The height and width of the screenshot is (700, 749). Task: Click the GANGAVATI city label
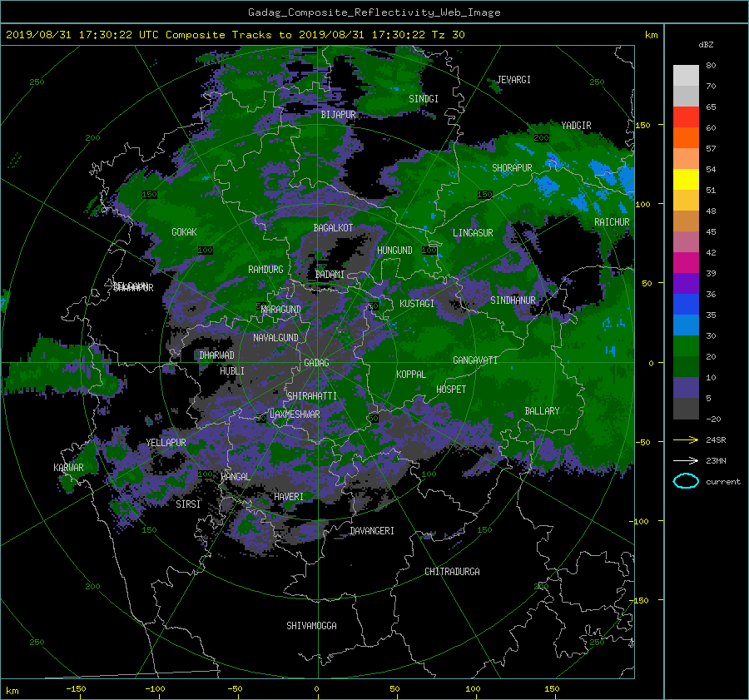475,360
